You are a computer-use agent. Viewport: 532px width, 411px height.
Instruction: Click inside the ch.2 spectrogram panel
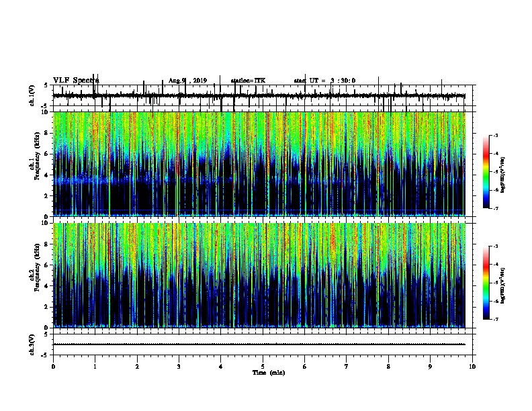pyautogui.click(x=259, y=275)
